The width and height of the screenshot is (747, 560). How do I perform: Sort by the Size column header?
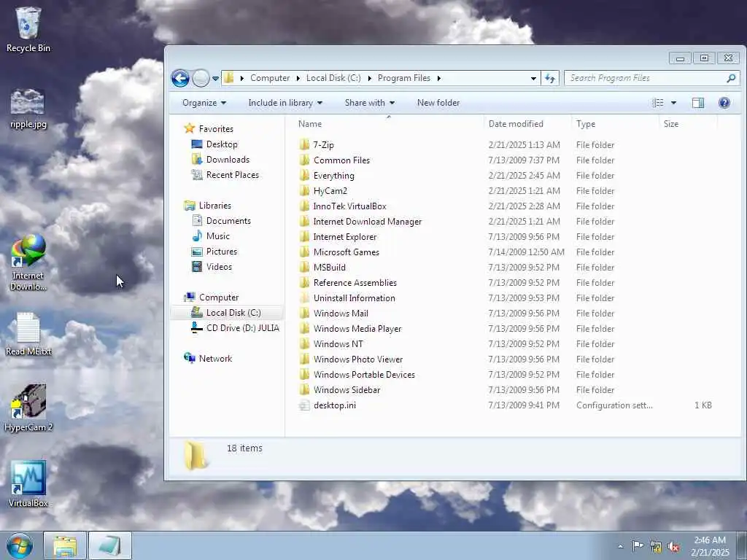click(687, 124)
